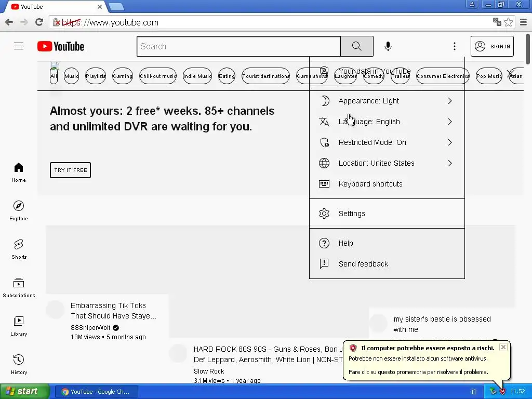Click Chrome forward arrow
This screenshot has width=532, height=399.
24,22
